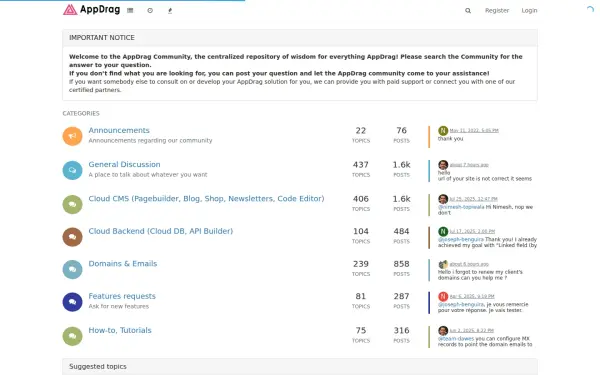Open the Features requests category
The image size is (600, 375).
122,296
